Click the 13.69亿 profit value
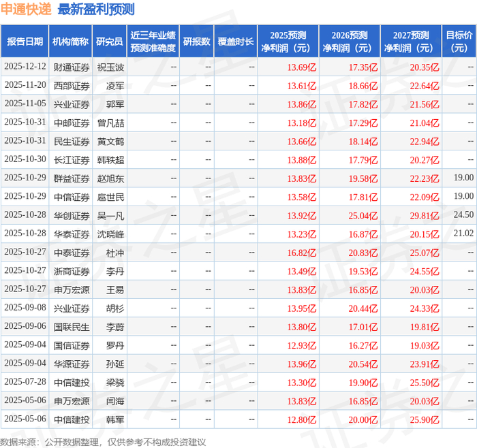The height and width of the screenshot is (448, 477). click(x=301, y=67)
